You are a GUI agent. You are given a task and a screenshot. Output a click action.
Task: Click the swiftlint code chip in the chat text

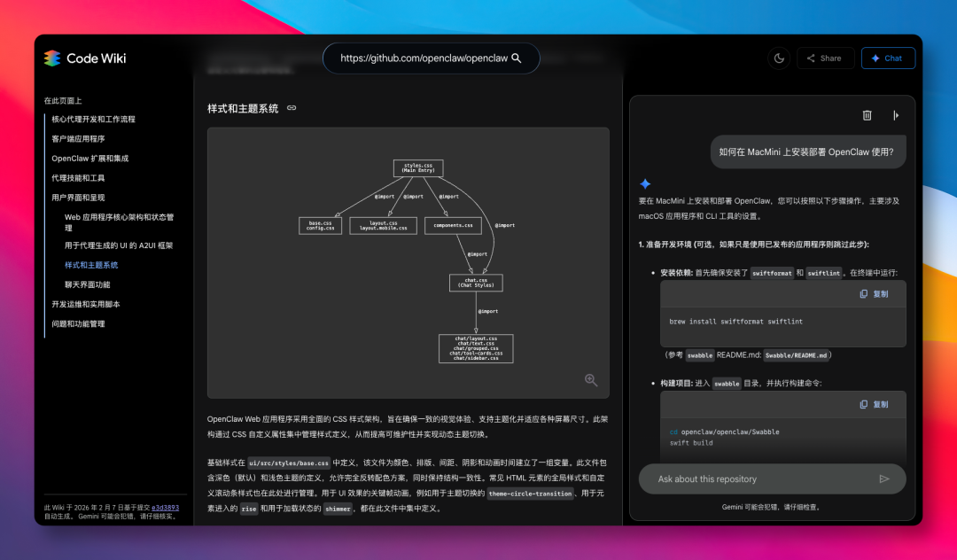tap(823, 273)
